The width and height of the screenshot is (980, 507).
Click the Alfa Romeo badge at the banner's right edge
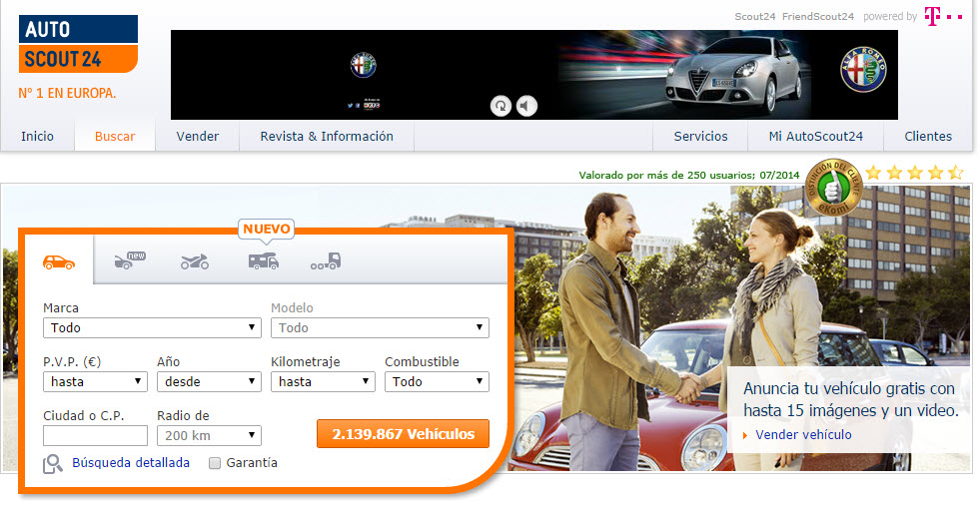pyautogui.click(x=863, y=69)
